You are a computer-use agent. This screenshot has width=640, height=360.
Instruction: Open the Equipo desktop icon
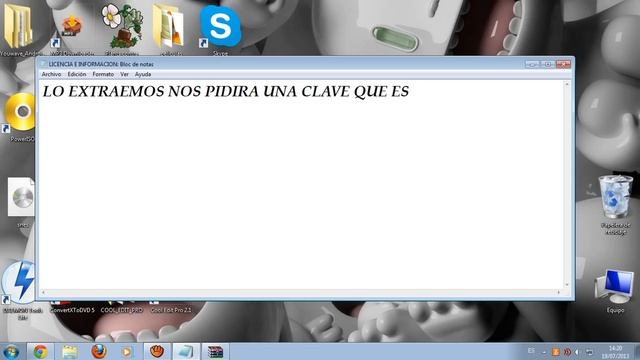[615, 291]
